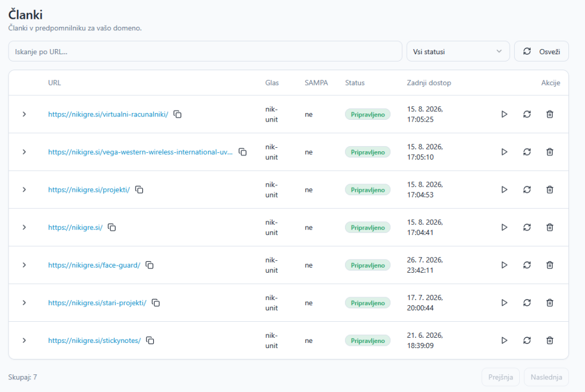585x392 pixels.
Task: Click Pripravljeno badge in stickynotes row
Action: [x=368, y=340]
